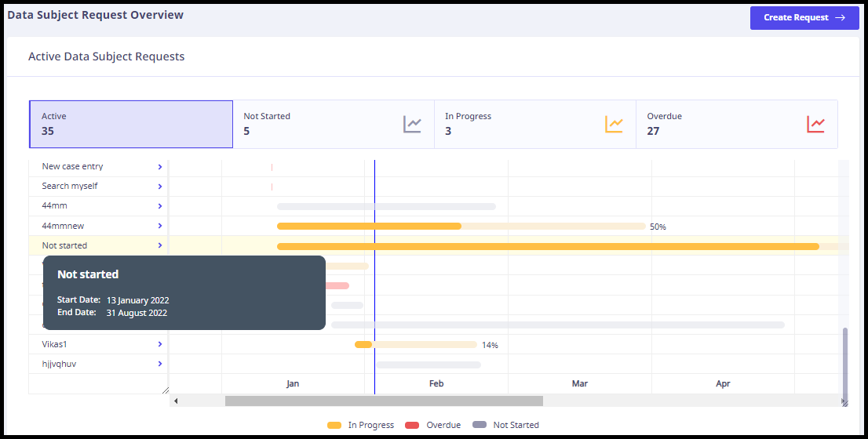Click the In Progress orange chart icon
This screenshot has width=868, height=439.
pyautogui.click(x=614, y=125)
